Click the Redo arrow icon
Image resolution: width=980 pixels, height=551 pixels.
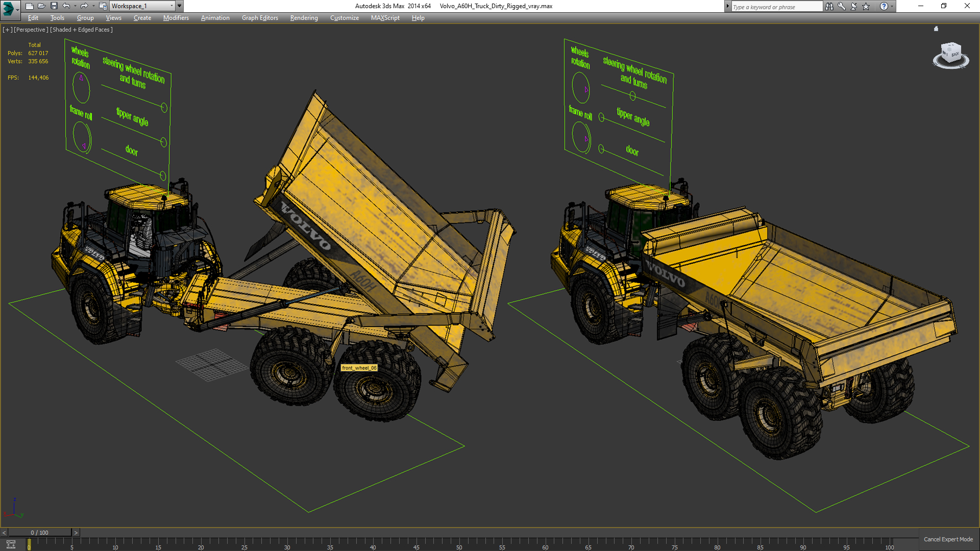click(84, 6)
